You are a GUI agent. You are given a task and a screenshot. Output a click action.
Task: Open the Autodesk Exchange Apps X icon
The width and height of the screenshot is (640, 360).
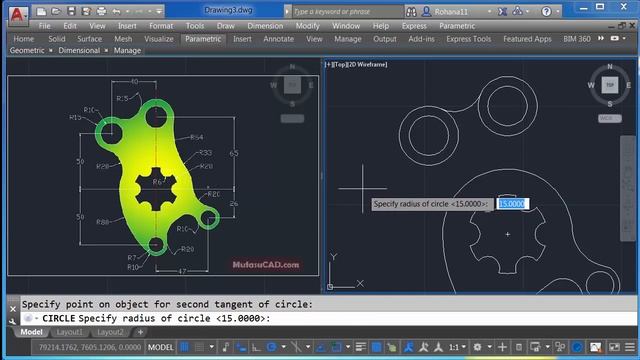pos(502,11)
